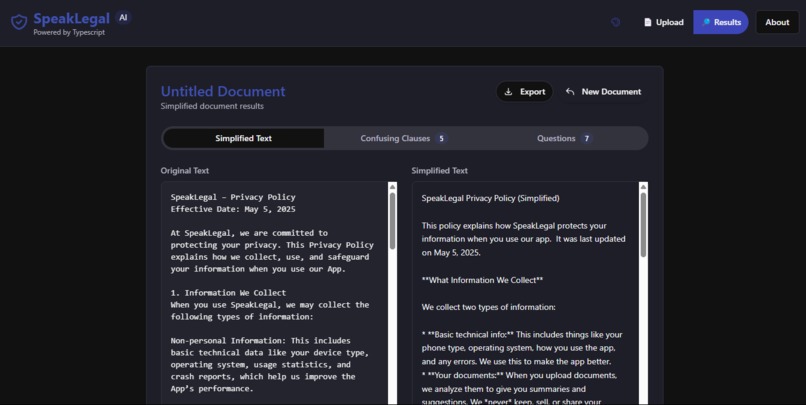Click the 'SpeakLegal - Privacy Policy' line
Image resolution: width=806 pixels, height=405 pixels.
pos(233,197)
